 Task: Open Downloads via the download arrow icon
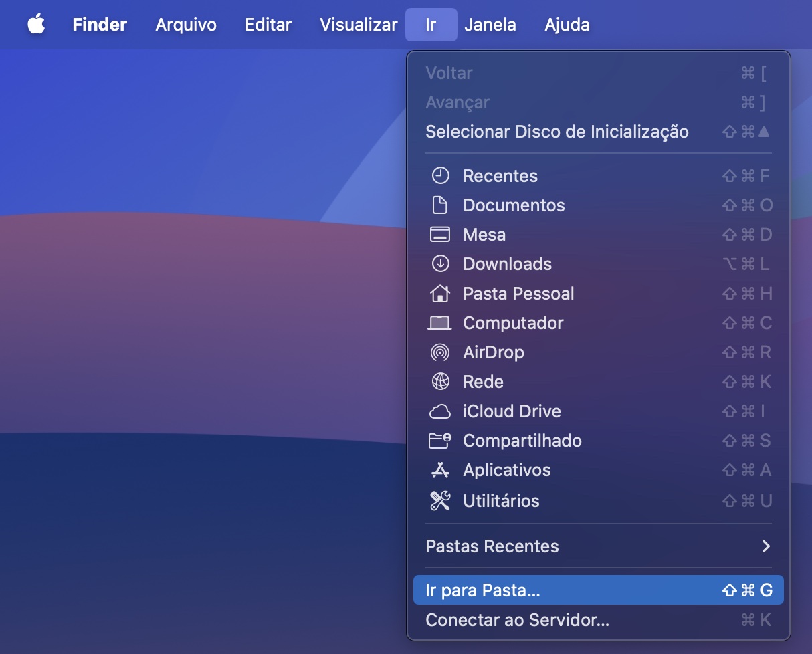(x=440, y=263)
